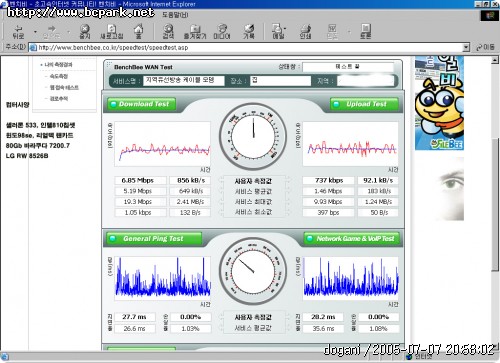The height and width of the screenshot is (363, 500).
Task: Click the lower ping gauge dial
Action: point(253,271)
